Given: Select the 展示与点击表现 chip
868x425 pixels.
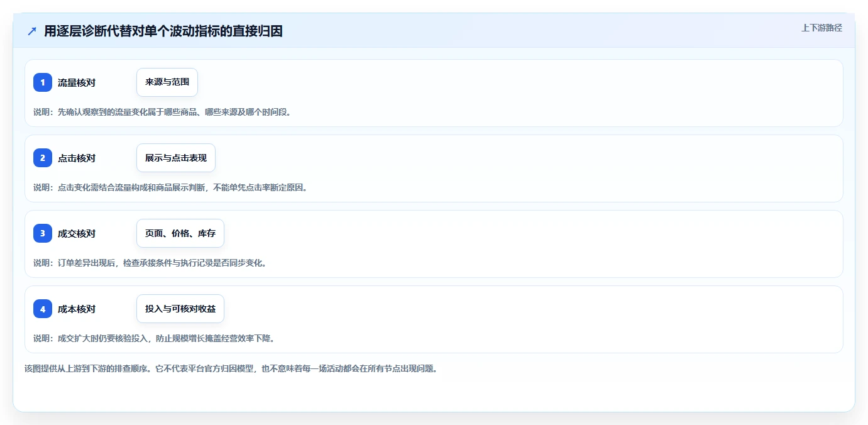Looking at the screenshot, I should (176, 158).
